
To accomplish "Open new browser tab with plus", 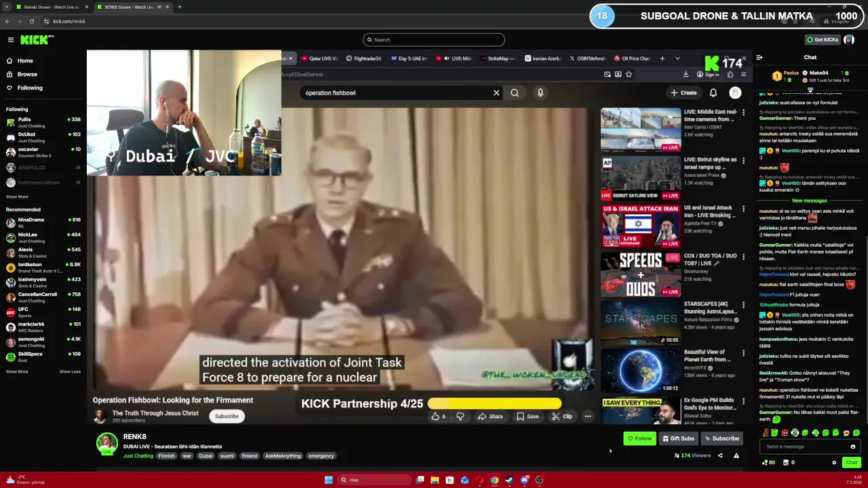I will [179, 7].
